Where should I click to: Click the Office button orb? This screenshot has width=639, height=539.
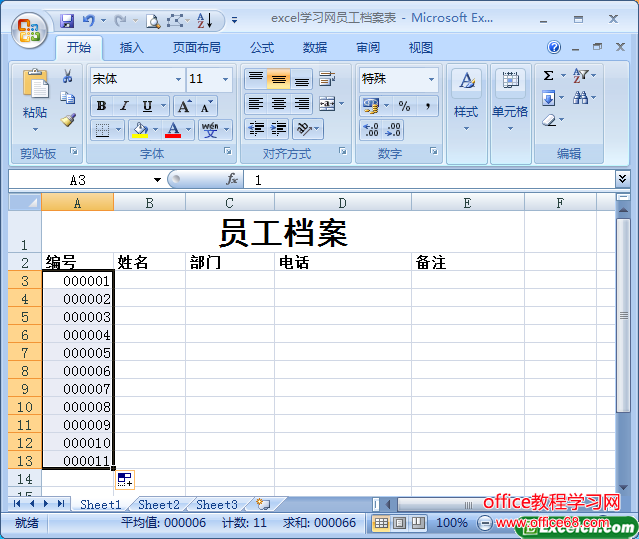point(29,31)
